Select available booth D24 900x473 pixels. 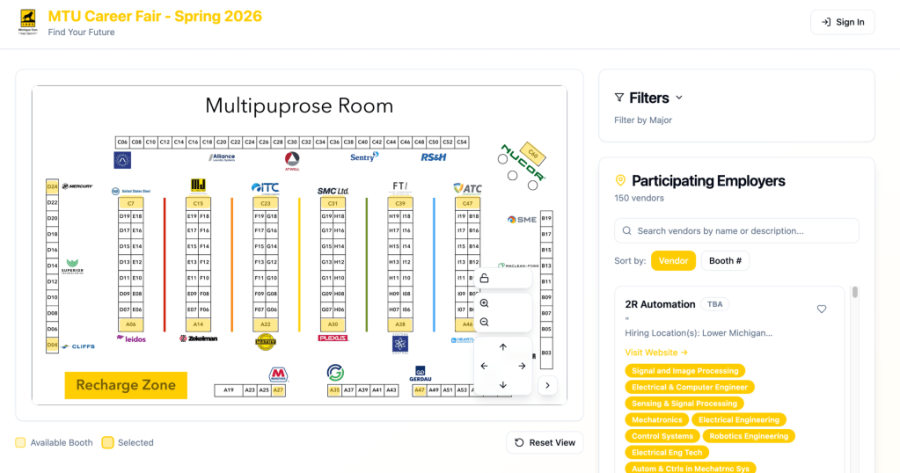52,187
